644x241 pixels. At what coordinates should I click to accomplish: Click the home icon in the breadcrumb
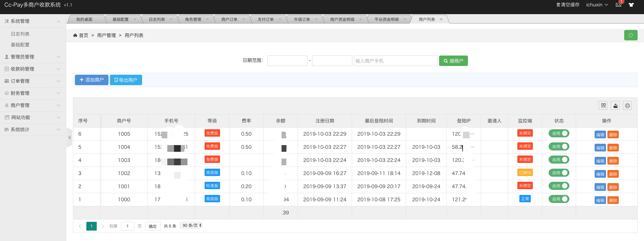click(75, 35)
